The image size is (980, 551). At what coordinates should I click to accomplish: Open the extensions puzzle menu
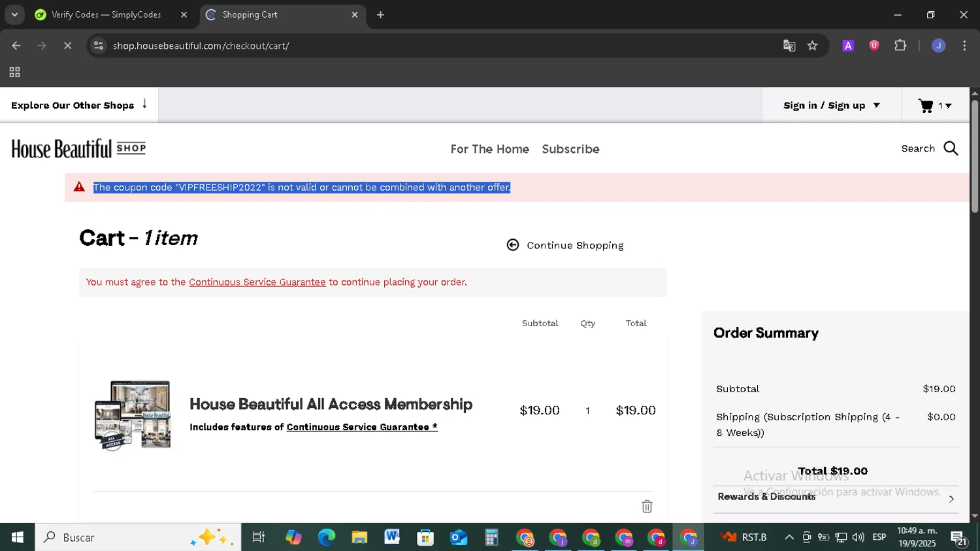(x=900, y=46)
